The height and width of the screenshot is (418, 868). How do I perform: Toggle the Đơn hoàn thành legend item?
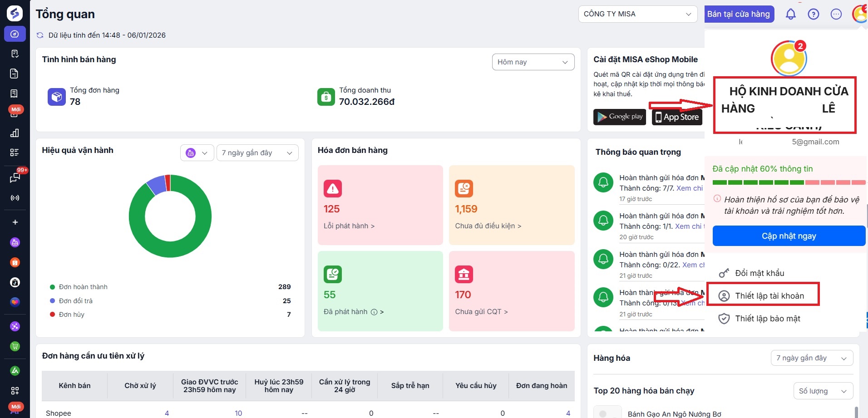(x=83, y=287)
